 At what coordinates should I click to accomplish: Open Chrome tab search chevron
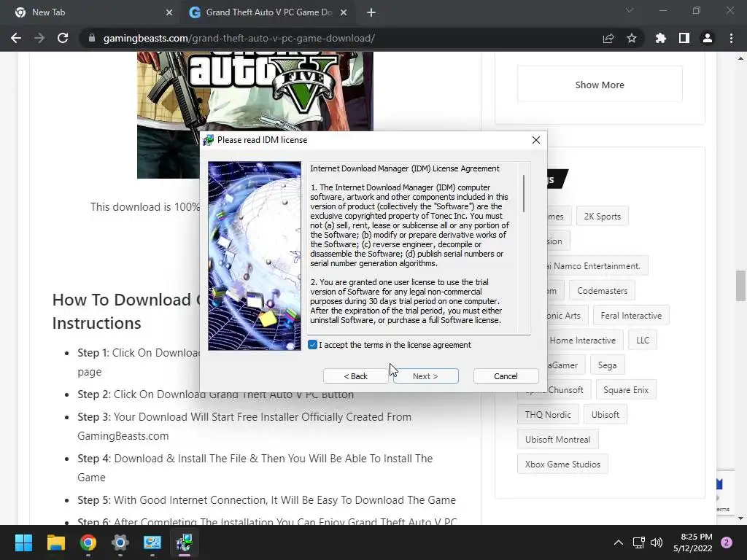click(x=630, y=10)
